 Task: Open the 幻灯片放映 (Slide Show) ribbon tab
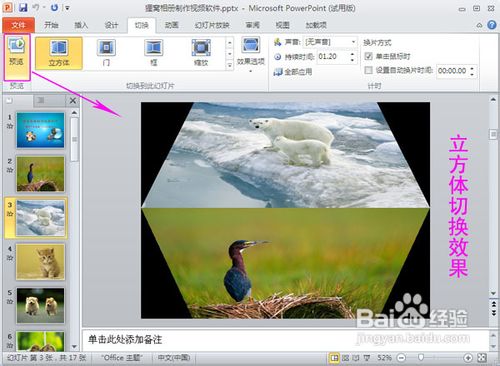point(212,25)
